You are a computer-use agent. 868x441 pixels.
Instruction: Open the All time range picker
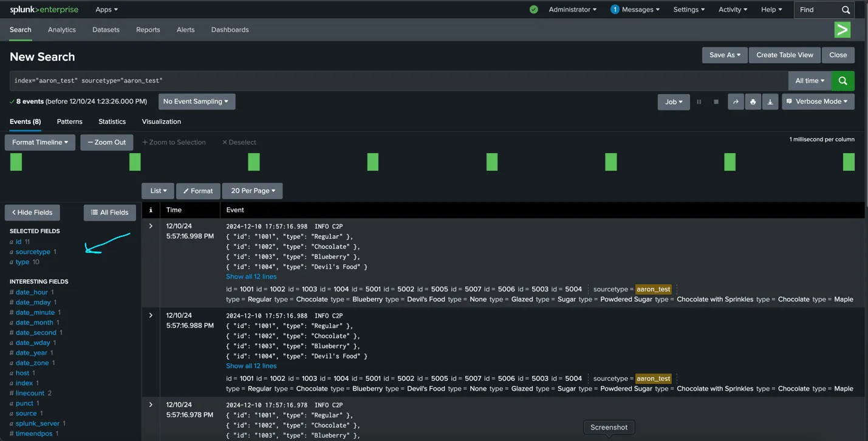tap(810, 81)
